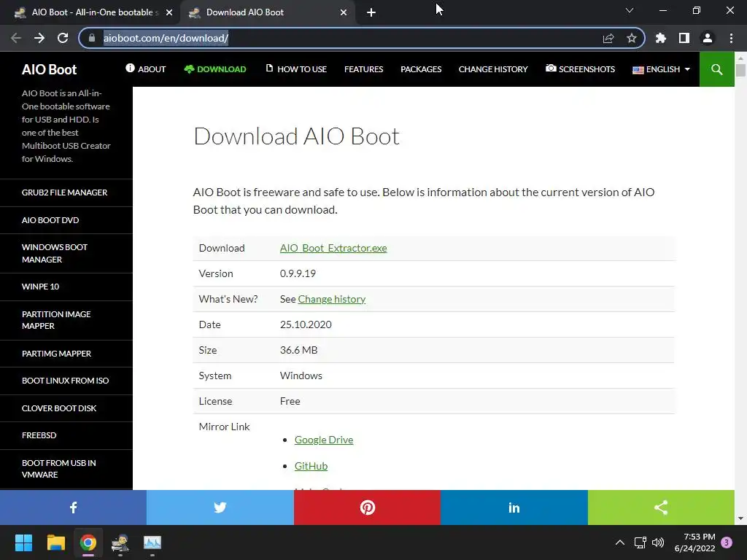The height and width of the screenshot is (560, 747).
Task: Click the browser back arrow
Action: 16,38
